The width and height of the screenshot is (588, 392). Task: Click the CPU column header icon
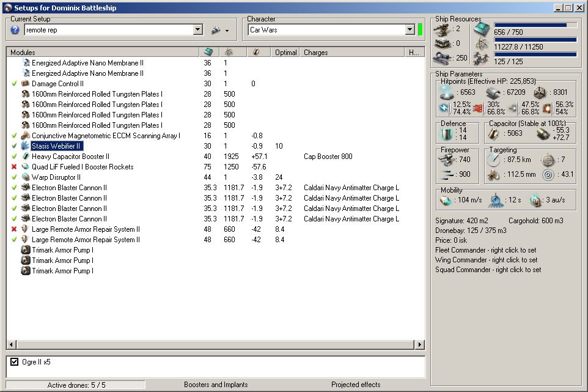pos(208,53)
